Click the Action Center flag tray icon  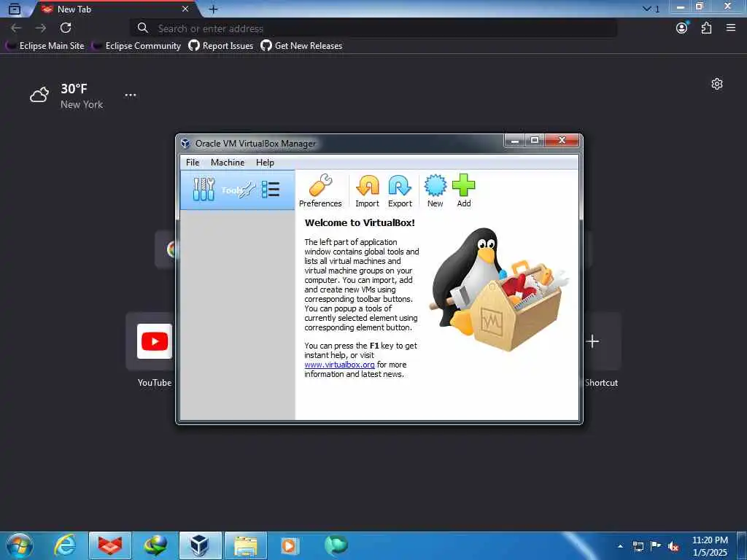pos(656,547)
